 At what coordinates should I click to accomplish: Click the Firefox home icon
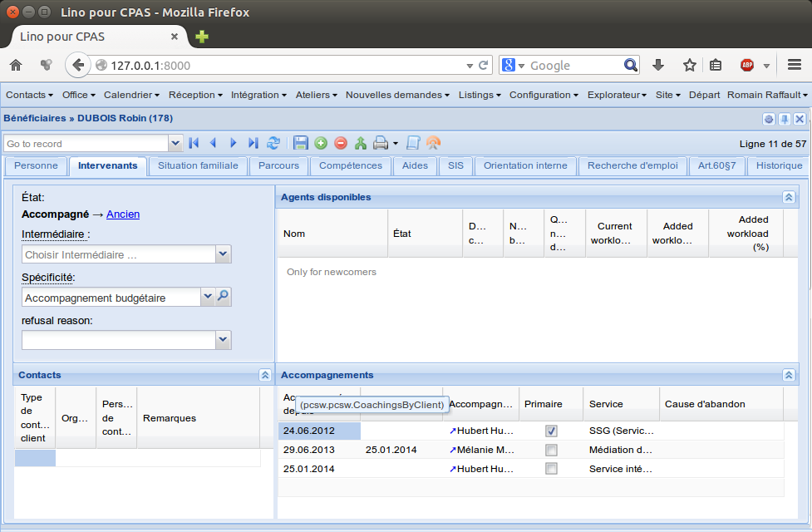16,66
